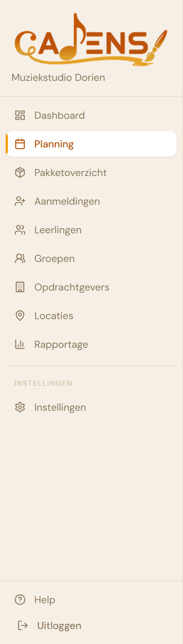Click the Cadens logo

(x=91, y=39)
